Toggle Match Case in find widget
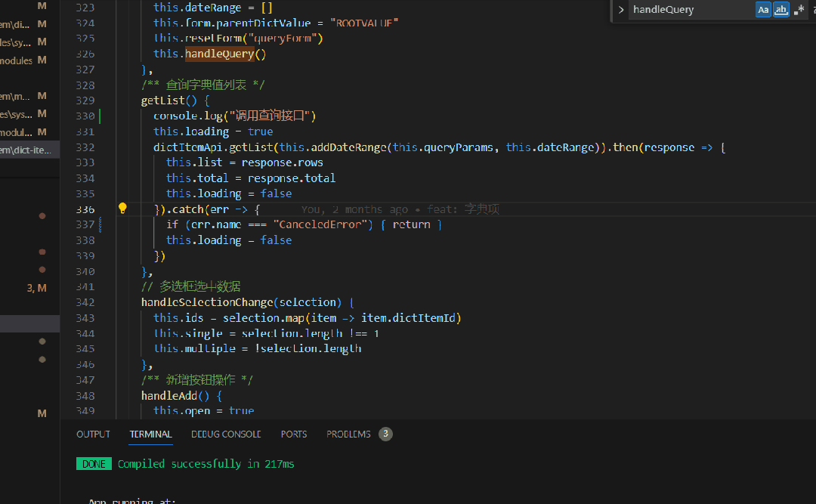The height and width of the screenshot is (504, 816). pyautogui.click(x=764, y=10)
